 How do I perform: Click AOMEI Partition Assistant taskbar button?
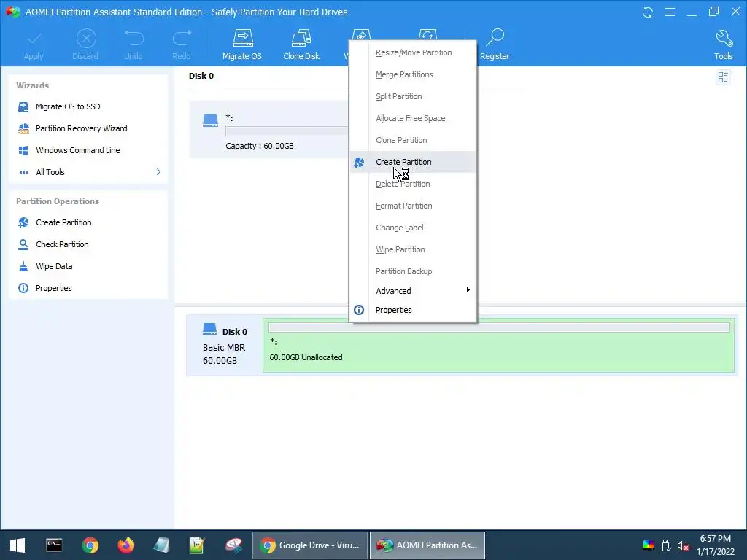427,545
